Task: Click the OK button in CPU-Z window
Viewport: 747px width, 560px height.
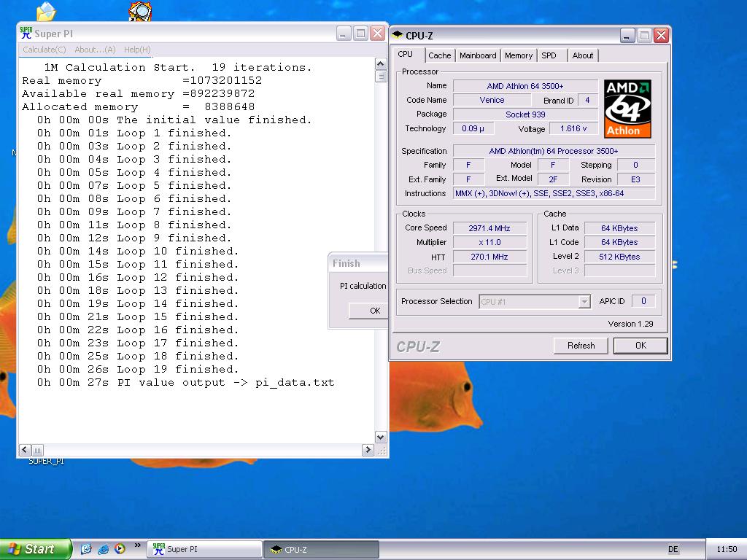Action: 640,345
